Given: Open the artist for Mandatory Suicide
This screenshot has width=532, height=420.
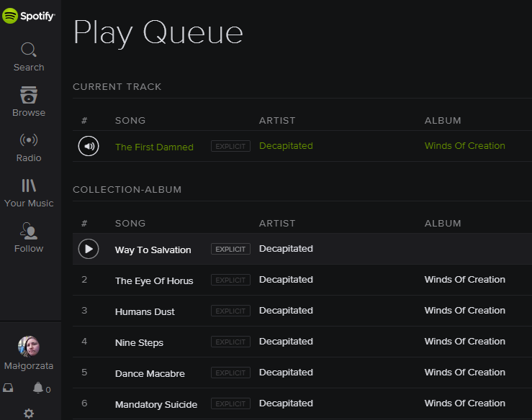Looking at the screenshot, I should tap(286, 403).
